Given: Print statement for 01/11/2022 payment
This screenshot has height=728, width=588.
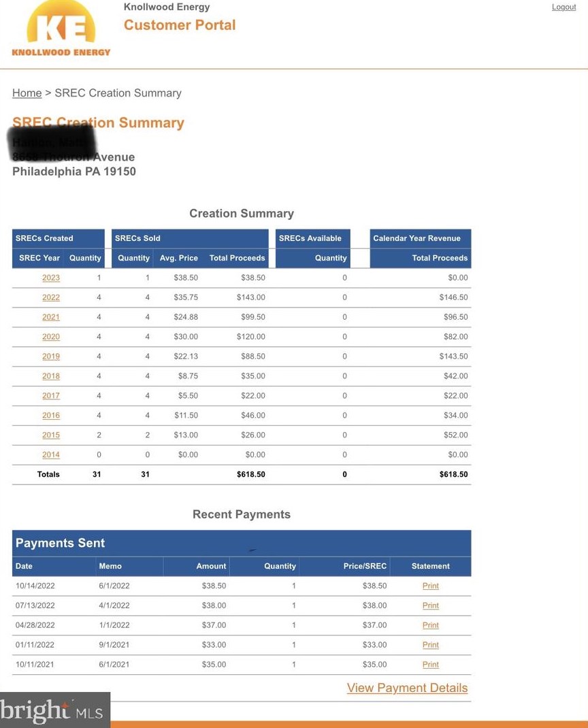Looking at the screenshot, I should 430,645.
